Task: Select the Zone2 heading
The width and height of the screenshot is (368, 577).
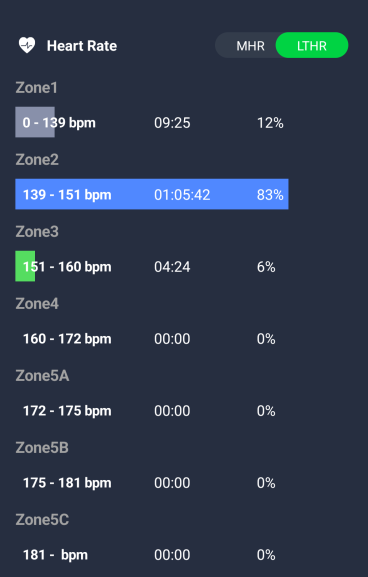Action: [37, 160]
